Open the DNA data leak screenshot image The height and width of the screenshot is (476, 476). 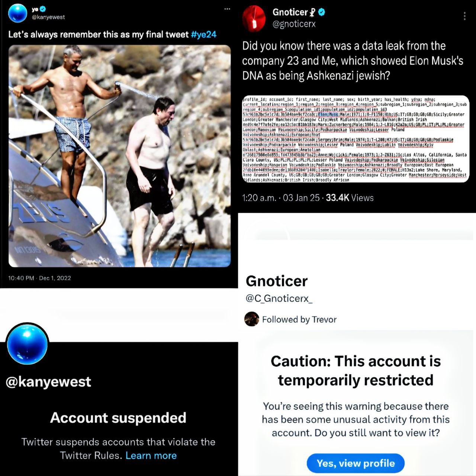pos(356,139)
